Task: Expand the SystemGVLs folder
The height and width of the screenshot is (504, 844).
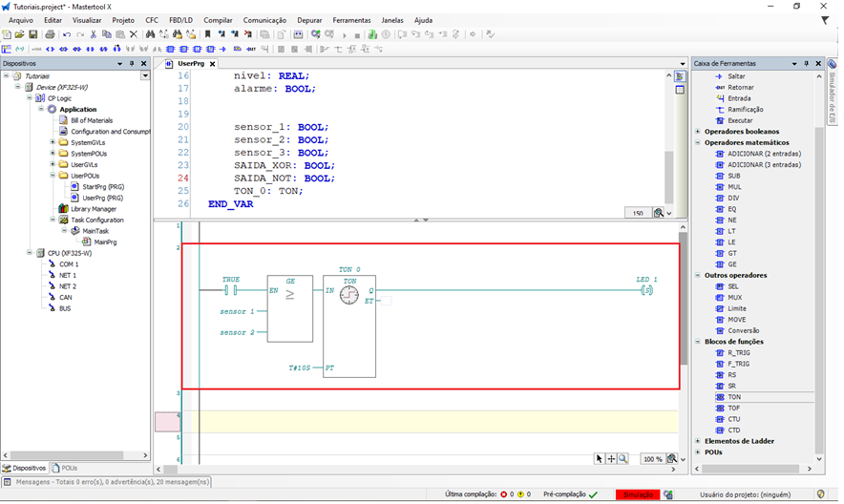Action: point(53,142)
